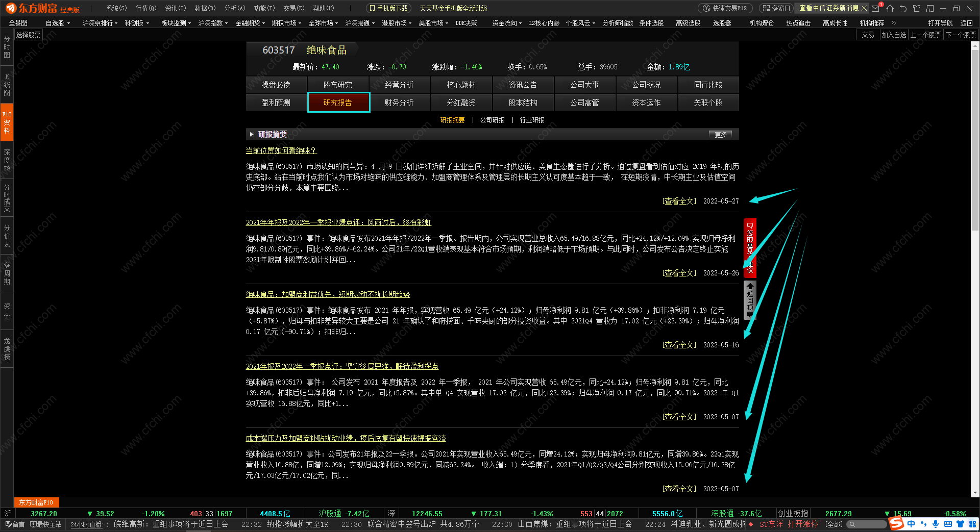Click 手机版下载 phone download
Image resolution: width=980 pixels, height=532 pixels.
click(388, 8)
